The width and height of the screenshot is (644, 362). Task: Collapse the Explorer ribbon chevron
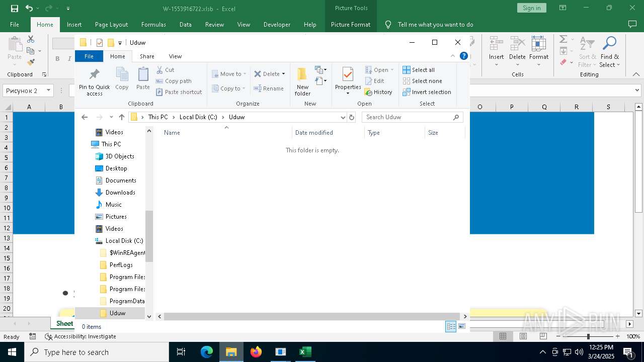(x=453, y=56)
